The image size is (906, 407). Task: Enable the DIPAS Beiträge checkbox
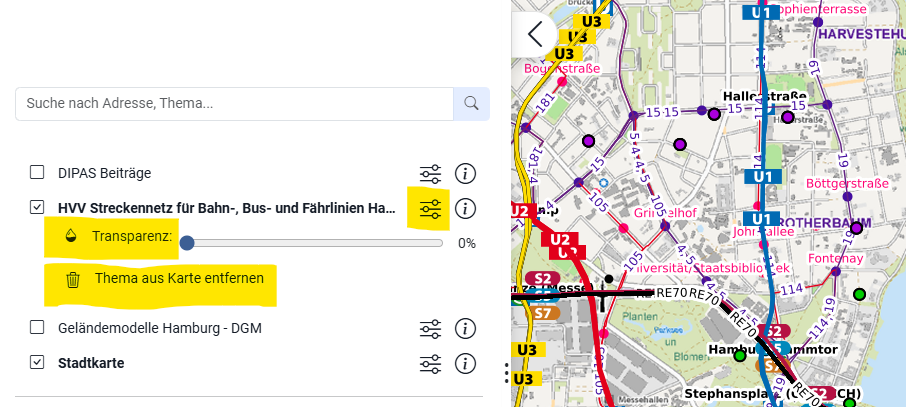(37, 172)
